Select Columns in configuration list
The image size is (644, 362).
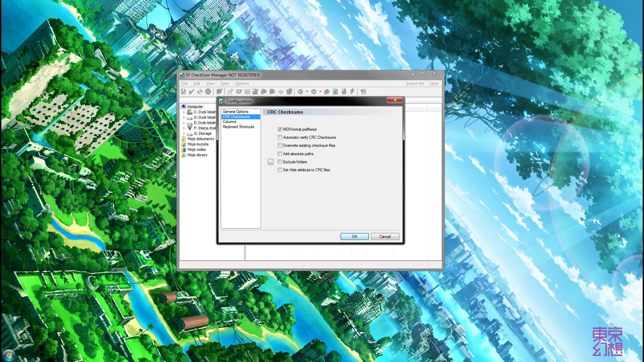tap(230, 122)
